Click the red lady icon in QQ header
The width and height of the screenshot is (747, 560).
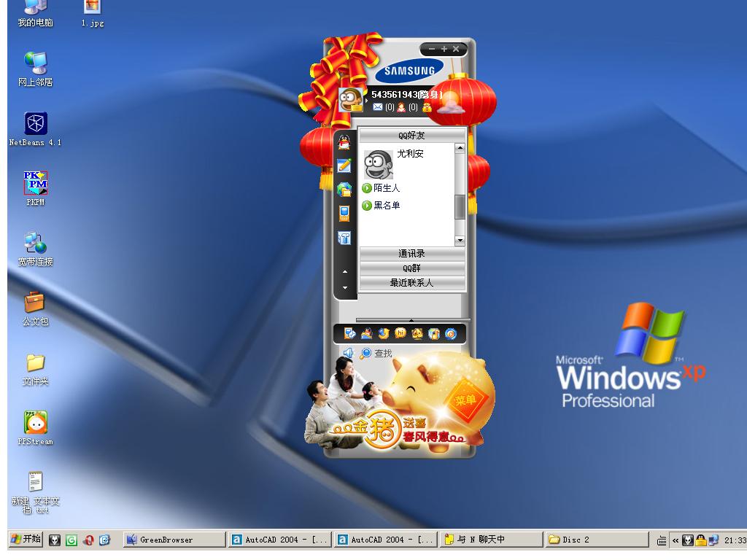401,107
